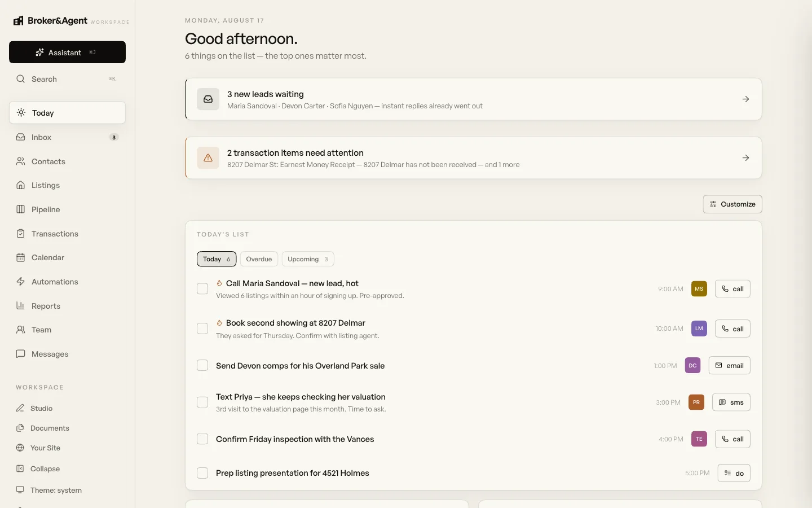Click sms button for Text Priya task
Screen dimensions: 812x508
tap(731, 402)
